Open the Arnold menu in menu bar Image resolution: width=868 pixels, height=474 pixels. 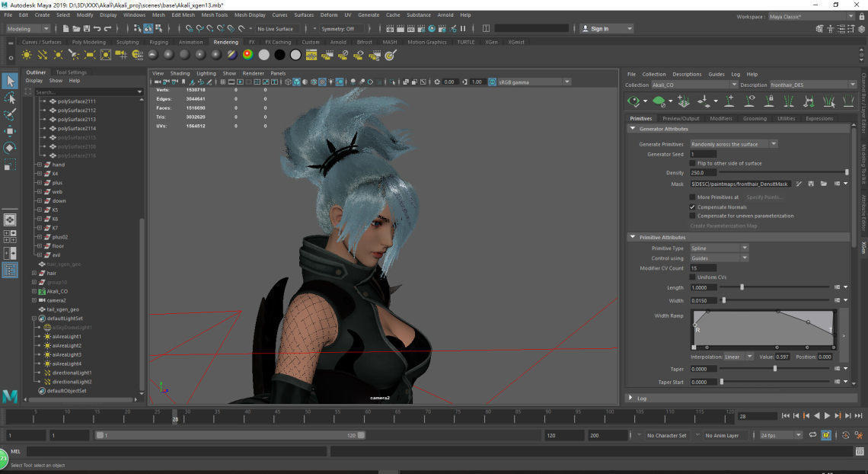[445, 15]
